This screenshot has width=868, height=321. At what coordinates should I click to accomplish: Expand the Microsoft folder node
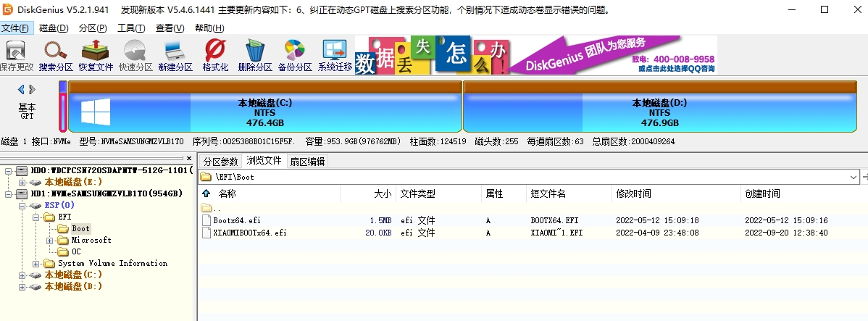(x=50, y=240)
